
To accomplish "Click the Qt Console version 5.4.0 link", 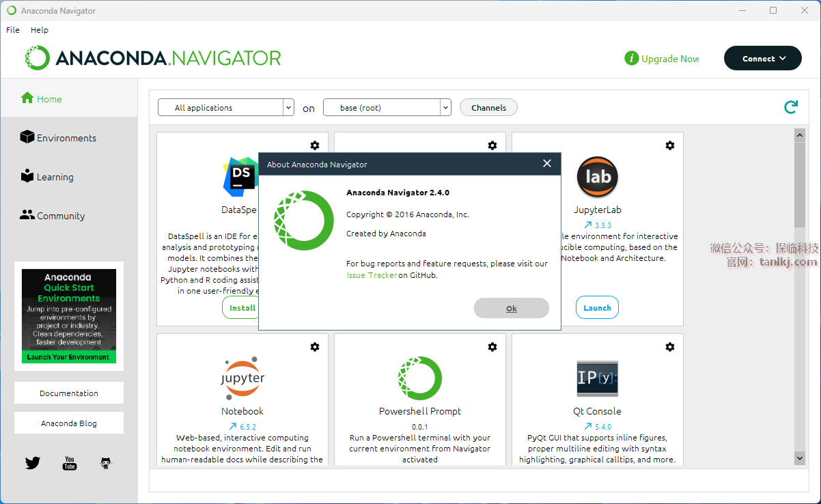I will coord(598,426).
